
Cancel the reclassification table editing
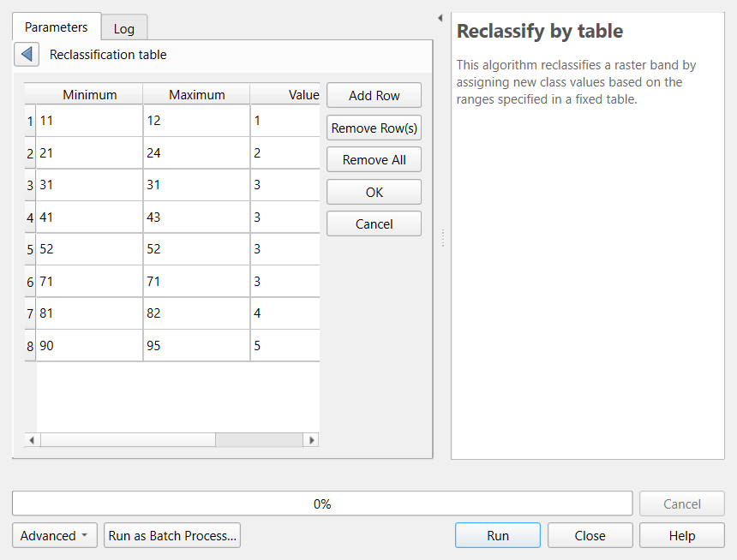[374, 224]
